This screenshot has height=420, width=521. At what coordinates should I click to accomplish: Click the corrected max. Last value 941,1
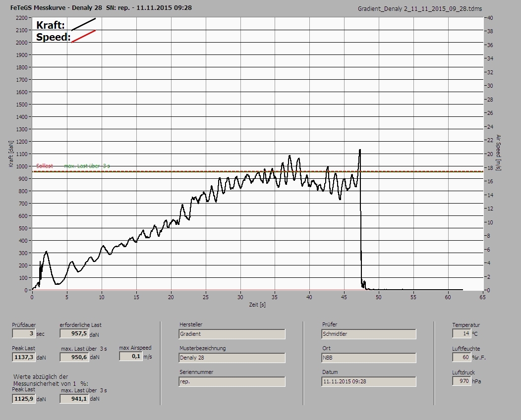pos(74,399)
